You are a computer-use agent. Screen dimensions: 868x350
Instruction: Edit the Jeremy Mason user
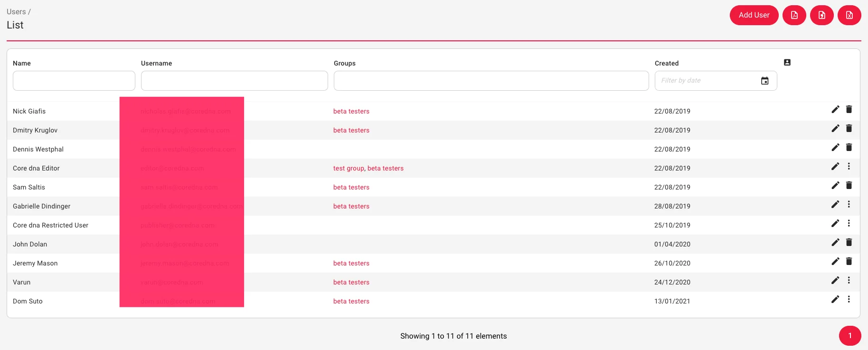click(836, 261)
